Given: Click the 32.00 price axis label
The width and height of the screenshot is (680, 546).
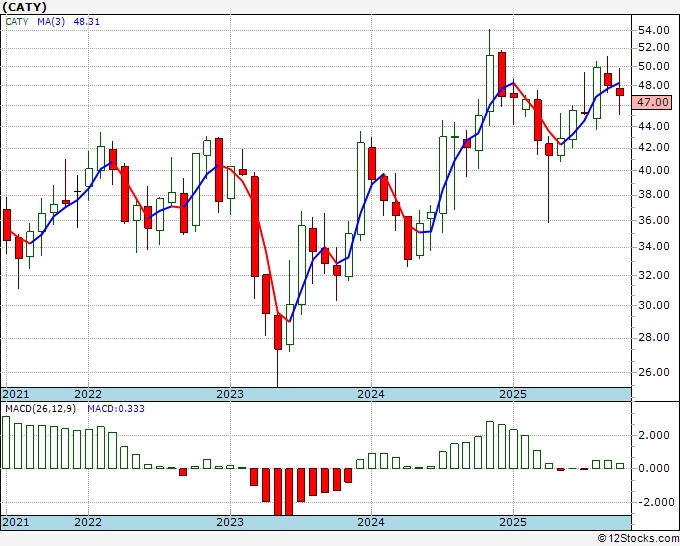Looking at the screenshot, I should point(654,275).
